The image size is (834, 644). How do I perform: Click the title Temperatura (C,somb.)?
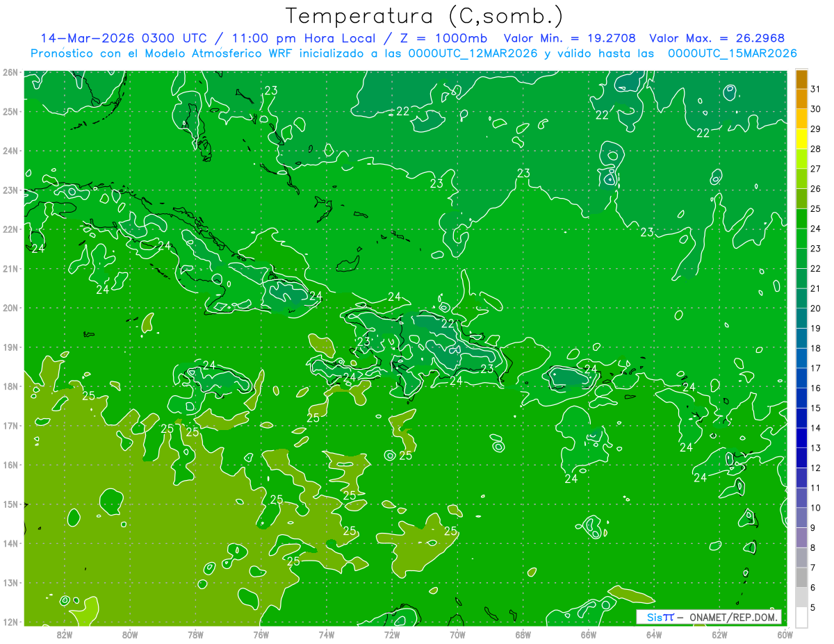(425, 15)
